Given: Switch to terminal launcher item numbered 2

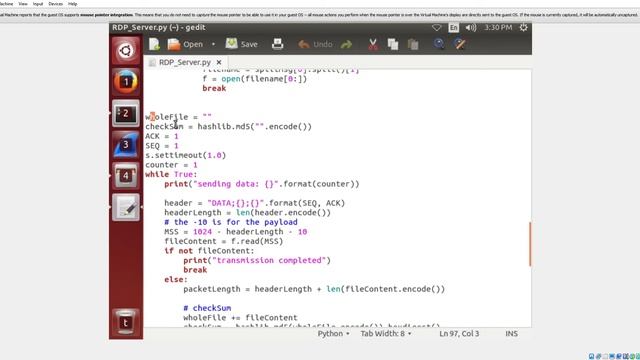Looking at the screenshot, I should (126, 113).
